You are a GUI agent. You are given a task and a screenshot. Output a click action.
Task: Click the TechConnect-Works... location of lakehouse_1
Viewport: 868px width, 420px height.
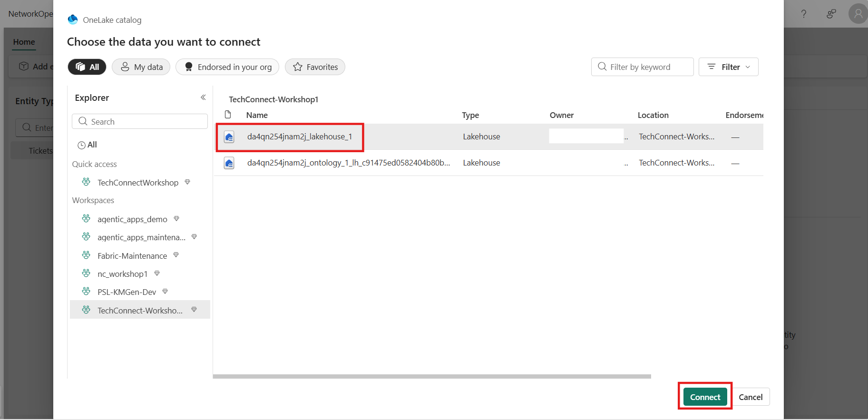tap(676, 137)
